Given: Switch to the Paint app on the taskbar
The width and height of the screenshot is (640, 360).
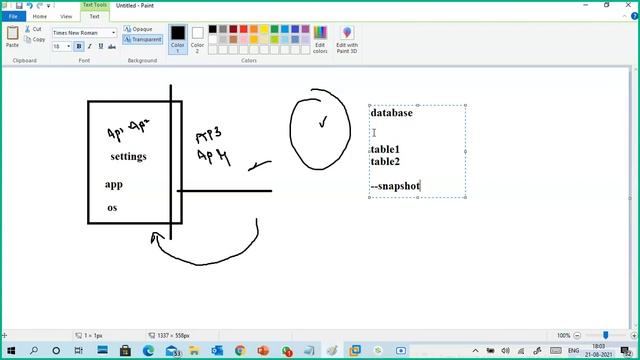Looking at the screenshot, I should click(332, 351).
